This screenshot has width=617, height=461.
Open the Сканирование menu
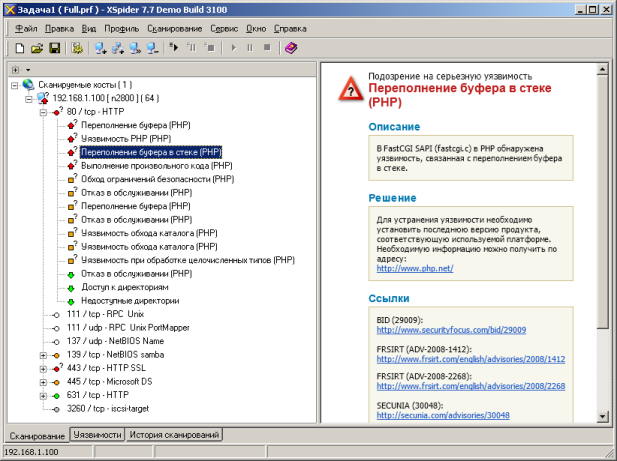tap(175, 29)
